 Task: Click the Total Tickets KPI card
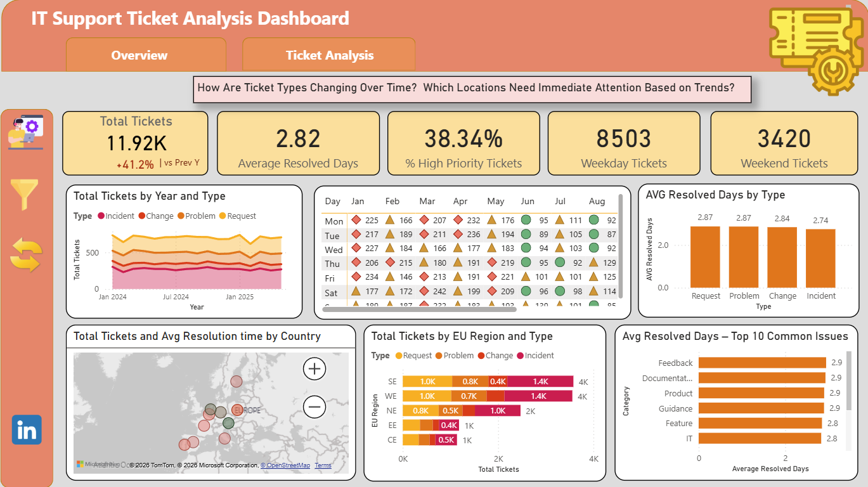click(135, 143)
